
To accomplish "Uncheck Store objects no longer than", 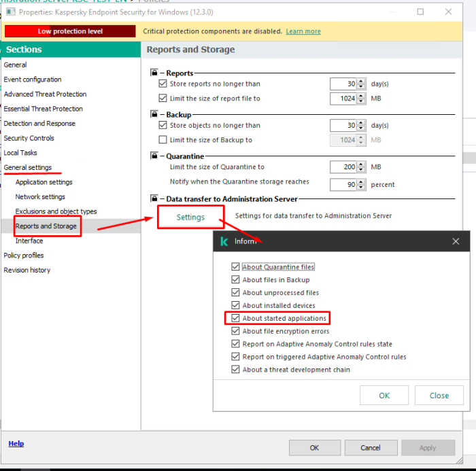I will (163, 125).
